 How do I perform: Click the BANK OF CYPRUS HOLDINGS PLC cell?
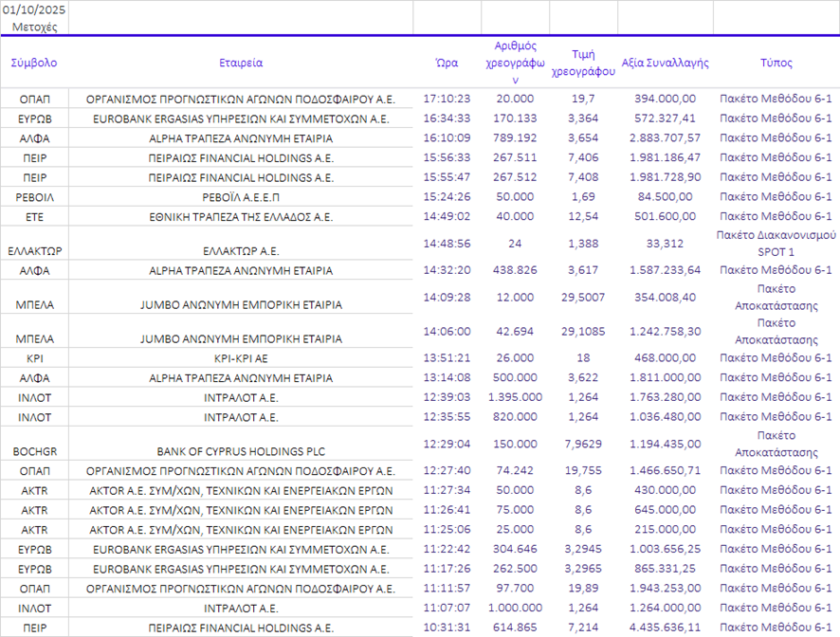240,451
